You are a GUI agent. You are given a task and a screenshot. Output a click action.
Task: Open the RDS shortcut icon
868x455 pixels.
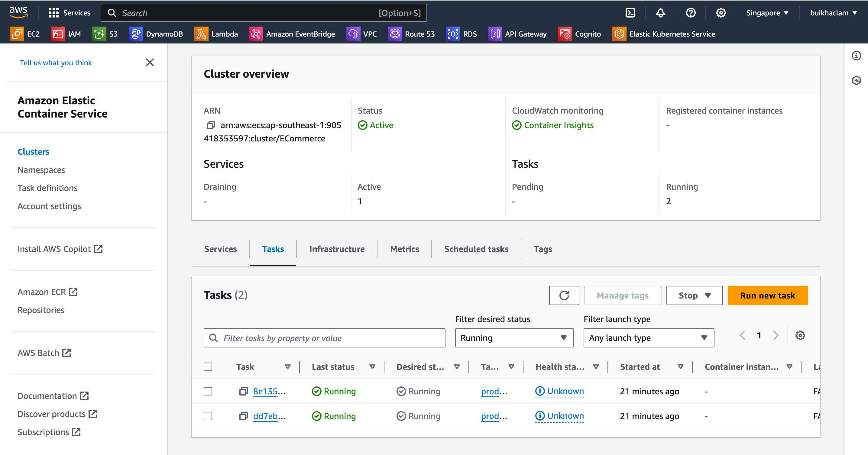tap(453, 34)
